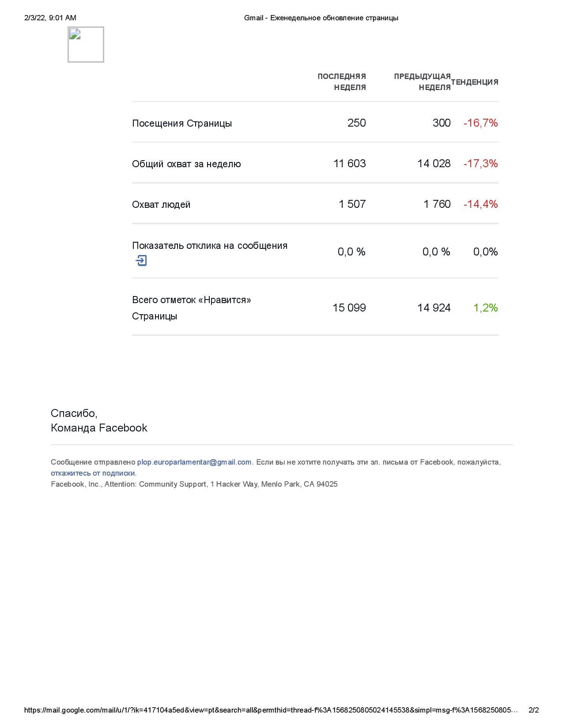Click the 'откажитесь от подписки' unsubscribe link
Screen dimensions: 563x728
tap(93, 473)
